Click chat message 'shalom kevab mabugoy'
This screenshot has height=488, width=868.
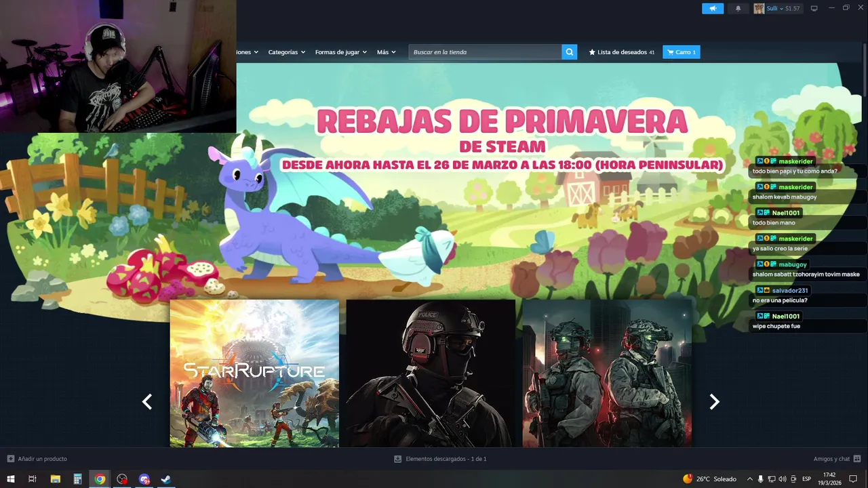[785, 197]
